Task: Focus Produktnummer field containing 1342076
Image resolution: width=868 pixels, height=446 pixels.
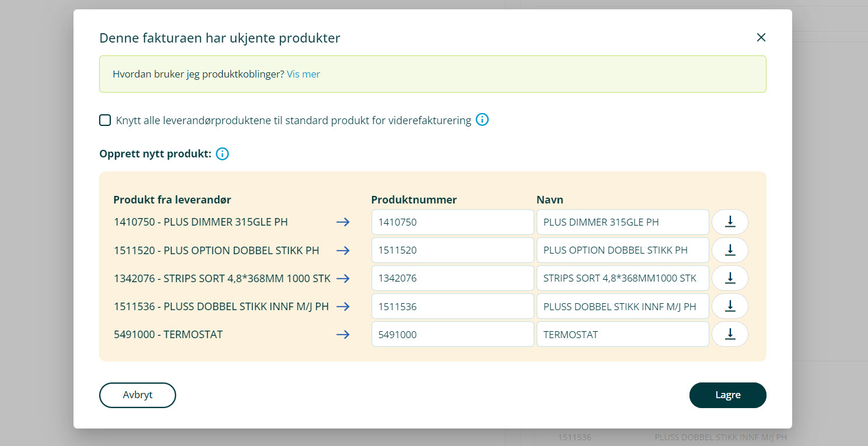Action: [452, 278]
